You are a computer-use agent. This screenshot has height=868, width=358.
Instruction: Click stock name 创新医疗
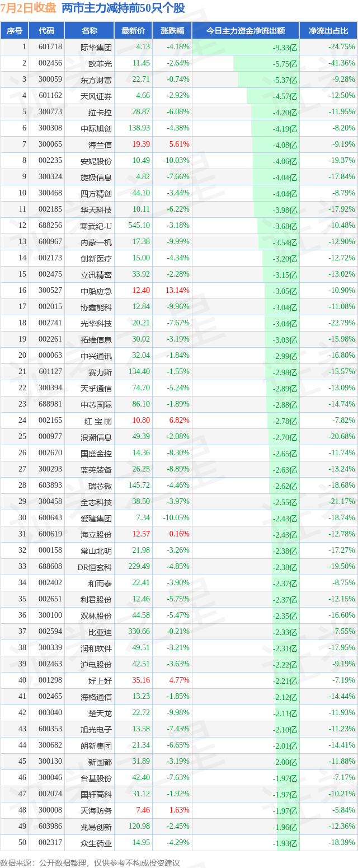click(x=96, y=258)
